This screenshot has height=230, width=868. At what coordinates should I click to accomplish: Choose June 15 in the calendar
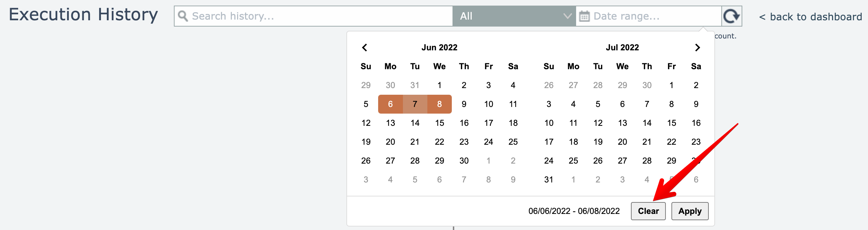pos(440,123)
